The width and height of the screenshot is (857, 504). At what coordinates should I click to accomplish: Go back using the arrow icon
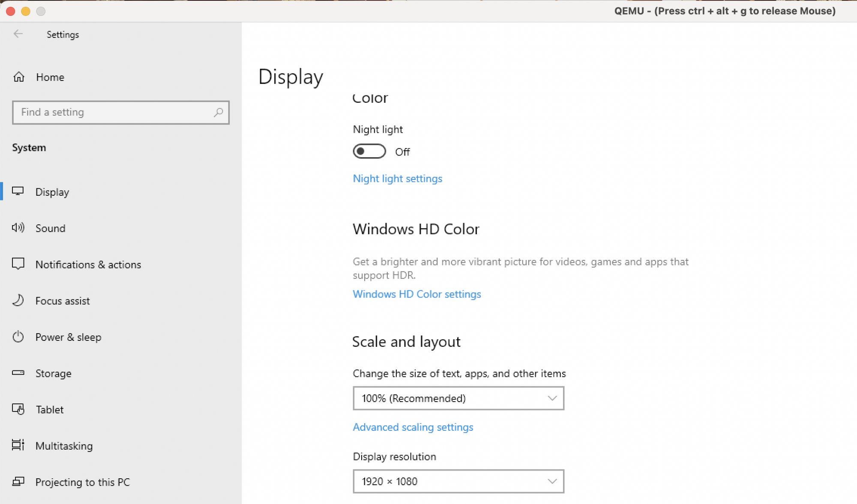click(x=18, y=34)
